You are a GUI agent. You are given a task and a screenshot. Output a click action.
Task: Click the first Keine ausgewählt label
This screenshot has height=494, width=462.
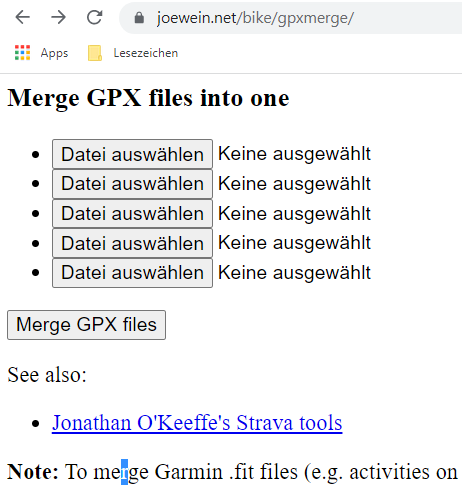(x=294, y=154)
